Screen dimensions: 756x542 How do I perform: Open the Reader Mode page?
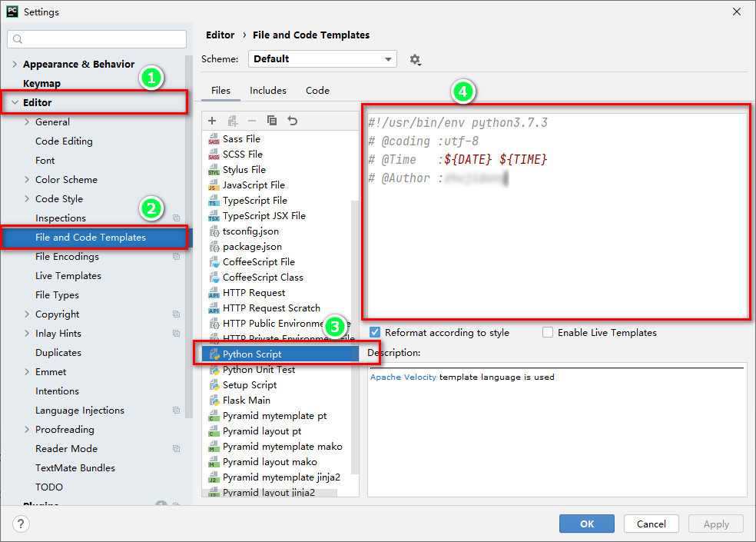click(67, 449)
